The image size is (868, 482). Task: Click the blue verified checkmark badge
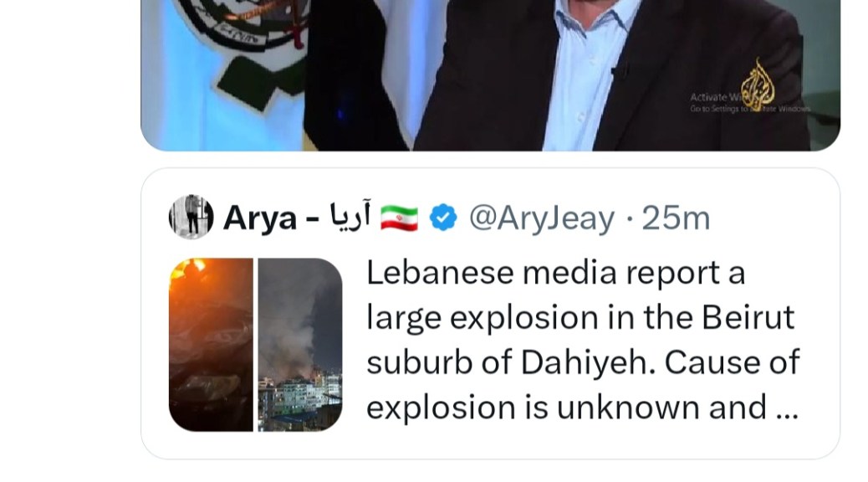pyautogui.click(x=443, y=218)
